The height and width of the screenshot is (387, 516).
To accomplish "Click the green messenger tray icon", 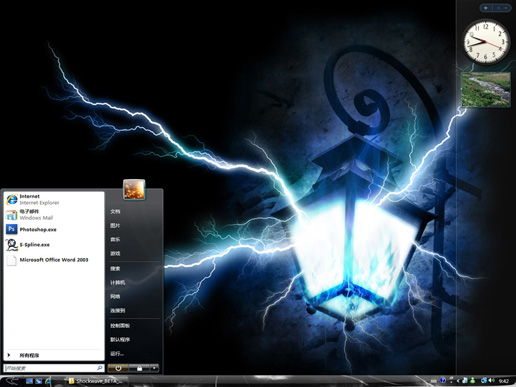I will (x=473, y=380).
